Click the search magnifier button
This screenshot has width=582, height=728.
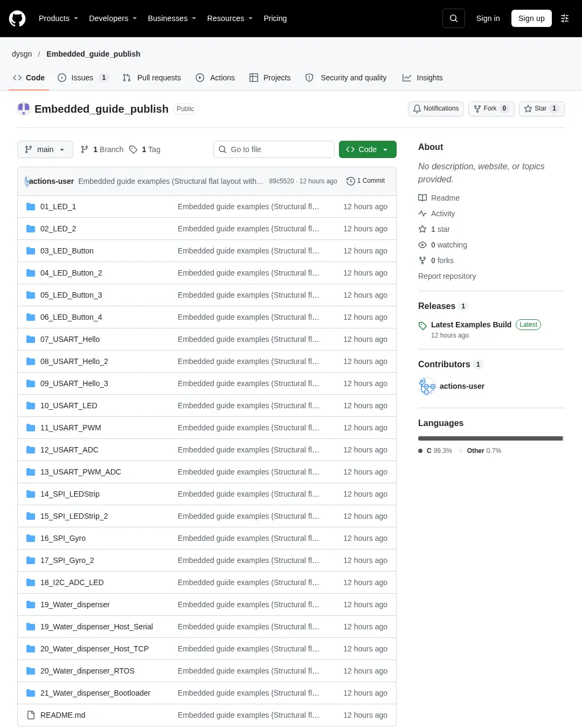click(454, 18)
